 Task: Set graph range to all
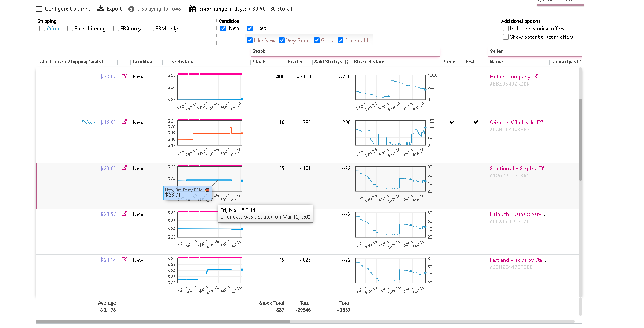[x=289, y=9]
